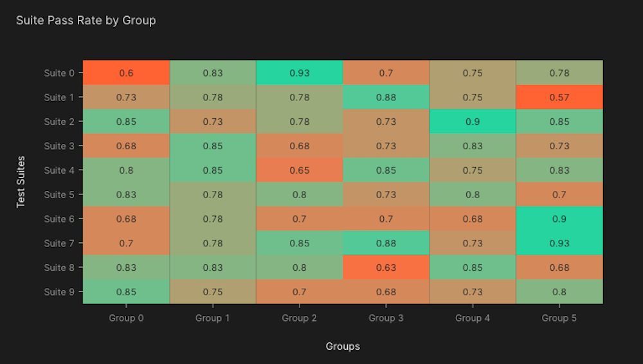The width and height of the screenshot is (643, 364).
Task: Select the Suite 1 Group 3 cell showing 0.88
Action: point(386,97)
